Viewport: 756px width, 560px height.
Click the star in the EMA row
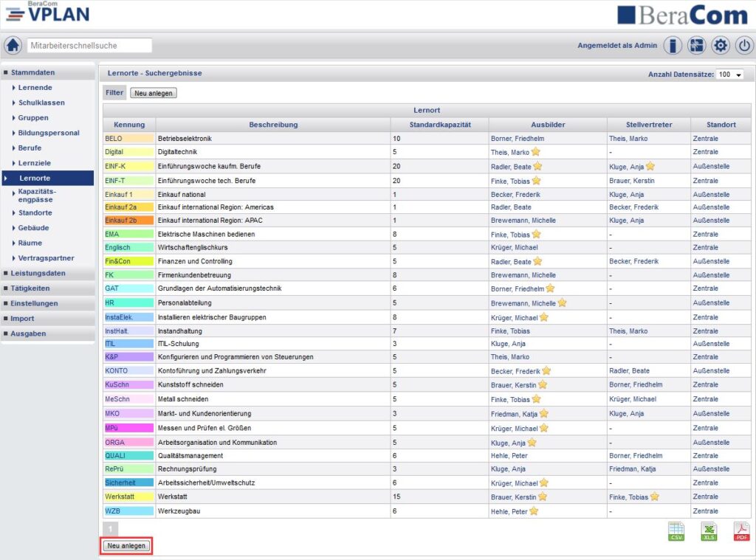536,234
